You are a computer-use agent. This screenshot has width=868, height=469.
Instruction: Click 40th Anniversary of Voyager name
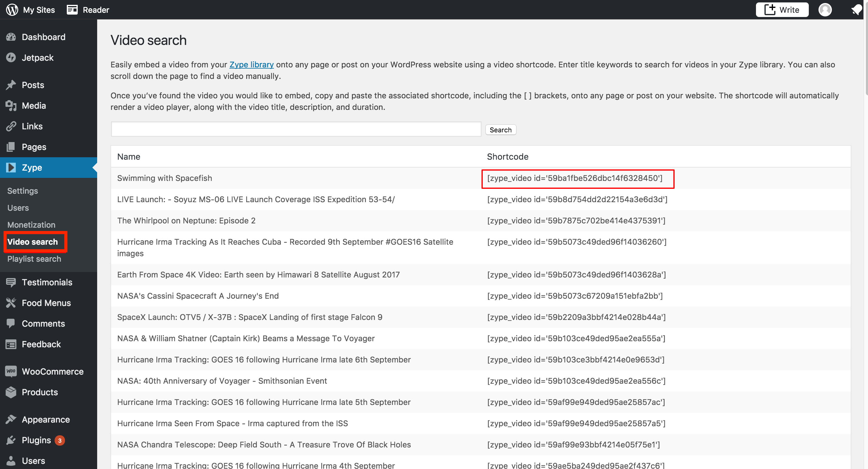(x=222, y=380)
